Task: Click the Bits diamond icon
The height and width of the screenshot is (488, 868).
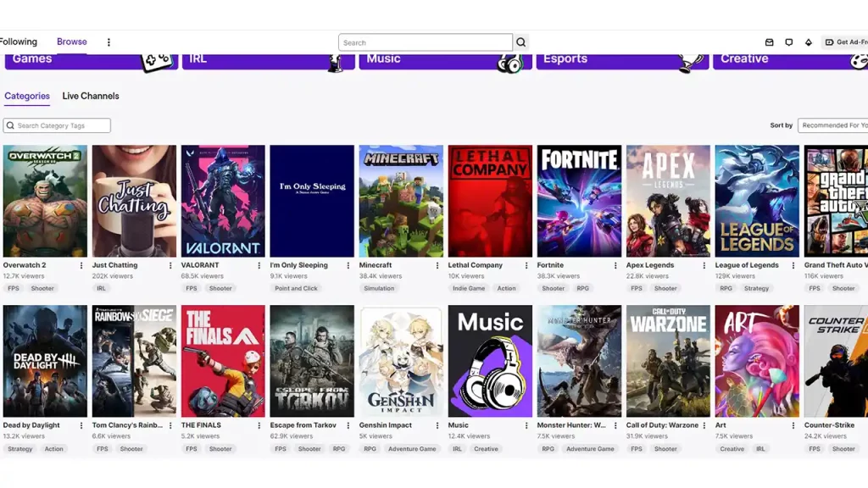Action: coord(809,42)
